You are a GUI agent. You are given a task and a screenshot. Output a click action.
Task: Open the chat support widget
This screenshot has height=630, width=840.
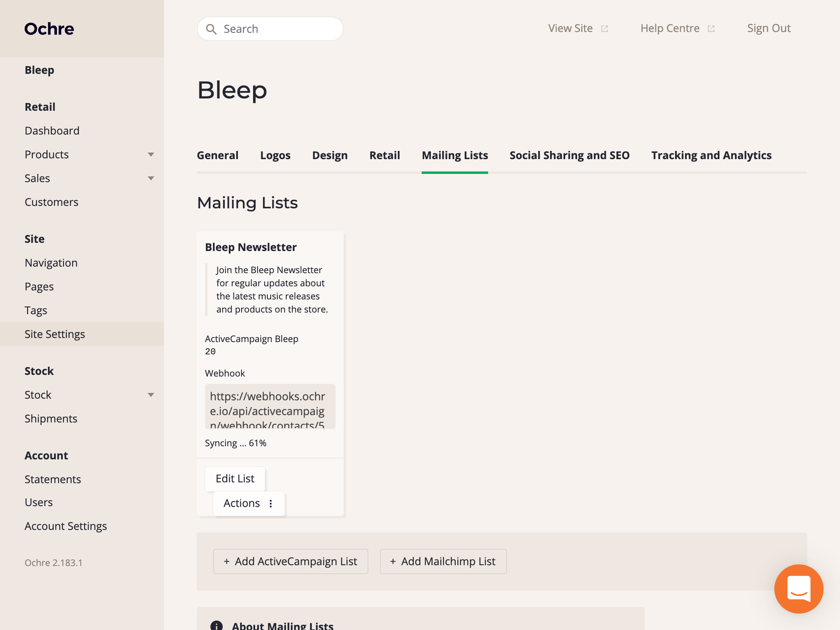(x=798, y=589)
